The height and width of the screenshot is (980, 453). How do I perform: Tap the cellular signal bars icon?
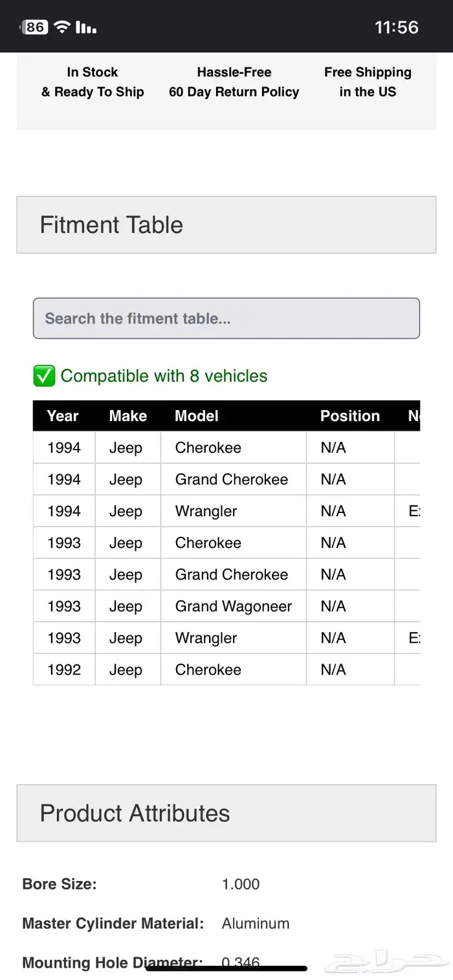click(85, 27)
